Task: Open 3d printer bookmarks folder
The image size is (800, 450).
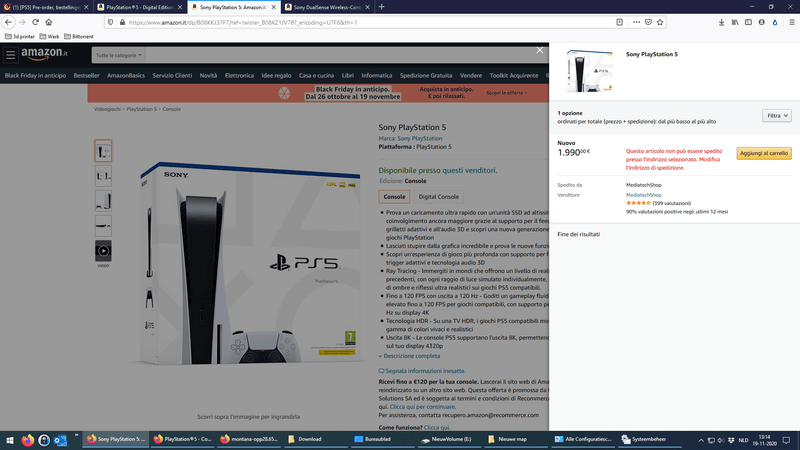Action: (20, 37)
